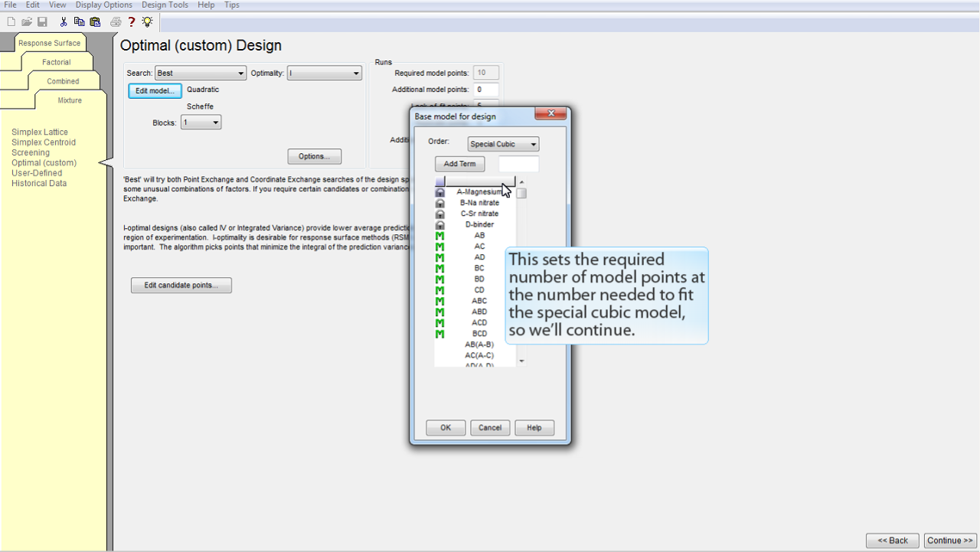Click the lock icon beside A-Magnesium
Screen dimensions: 980x552
pyautogui.click(x=440, y=192)
